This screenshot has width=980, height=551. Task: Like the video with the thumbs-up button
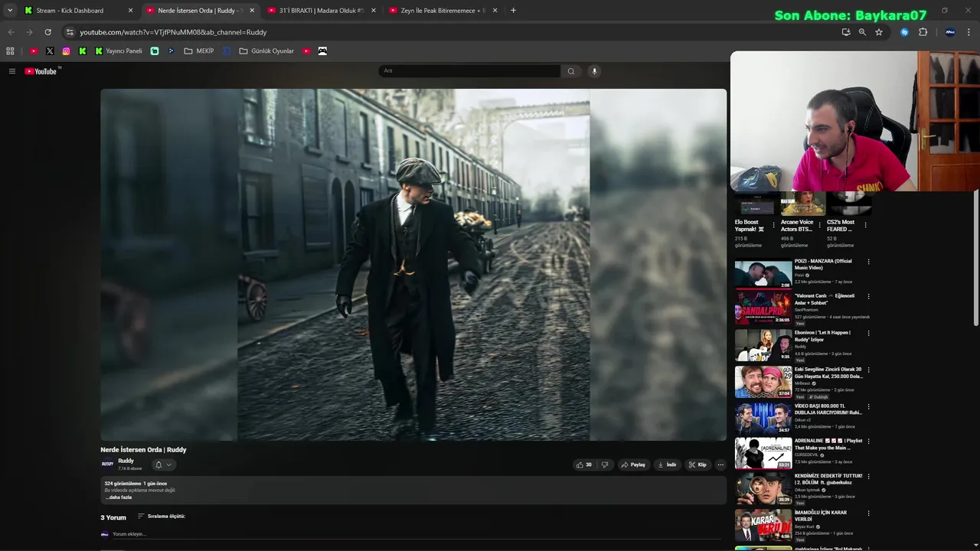click(x=584, y=465)
